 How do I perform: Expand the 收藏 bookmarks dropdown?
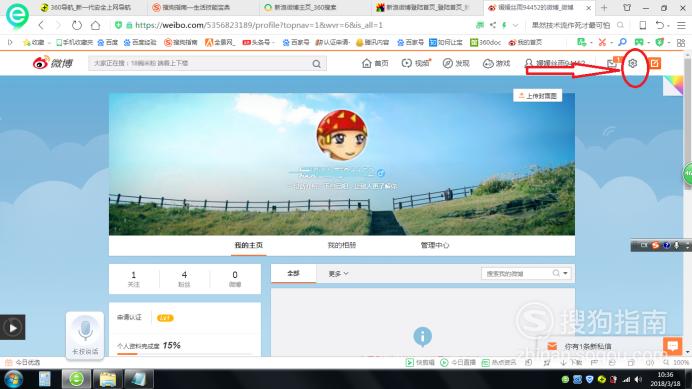point(49,43)
